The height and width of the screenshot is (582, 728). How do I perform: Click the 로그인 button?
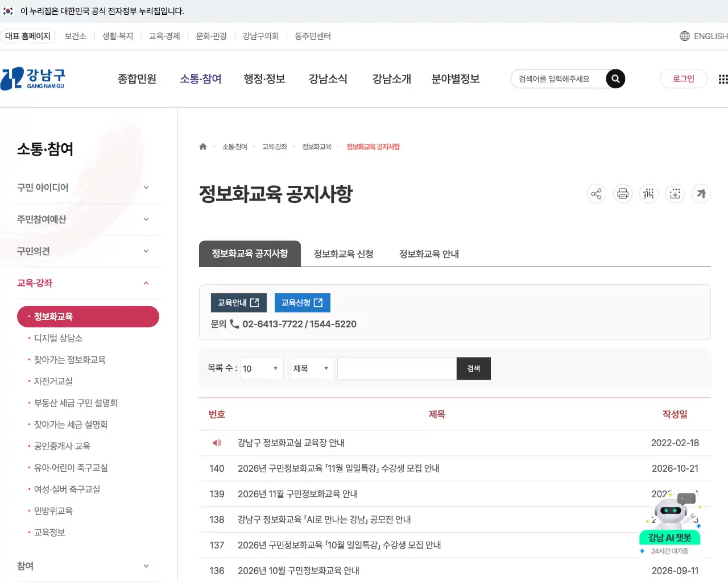[684, 79]
